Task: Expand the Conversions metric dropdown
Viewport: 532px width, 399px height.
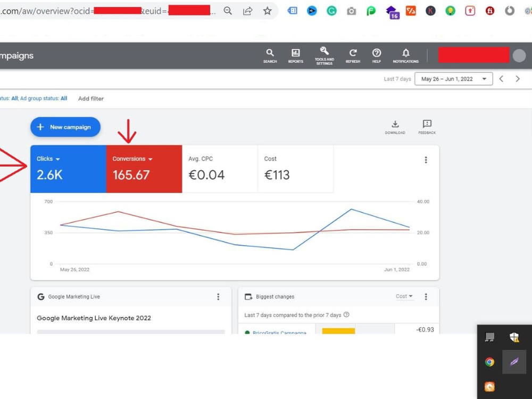Action: (x=132, y=159)
